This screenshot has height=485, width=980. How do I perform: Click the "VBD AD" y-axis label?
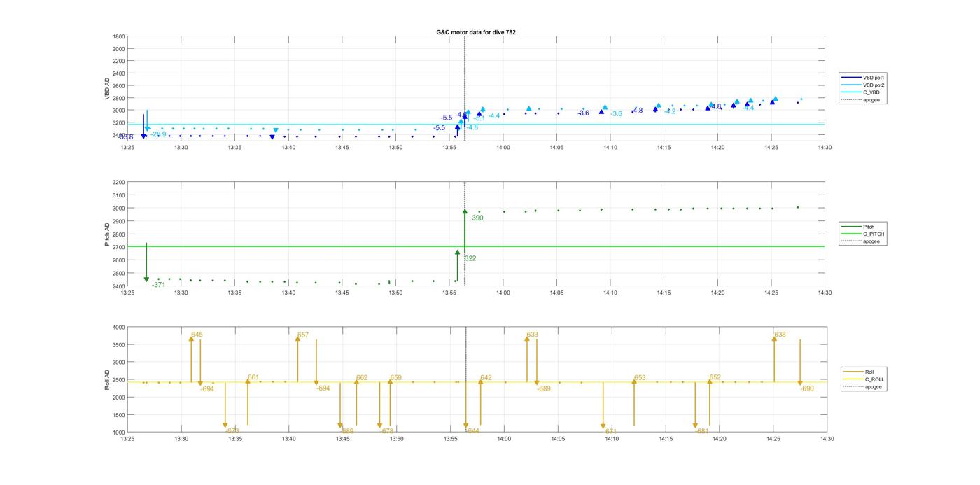108,87
